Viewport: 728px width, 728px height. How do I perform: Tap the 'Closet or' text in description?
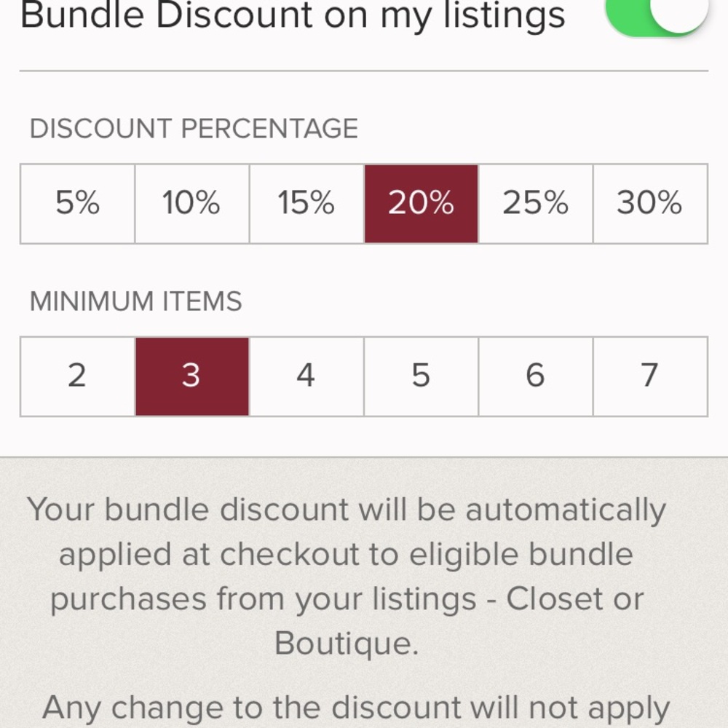pyautogui.click(x=574, y=599)
